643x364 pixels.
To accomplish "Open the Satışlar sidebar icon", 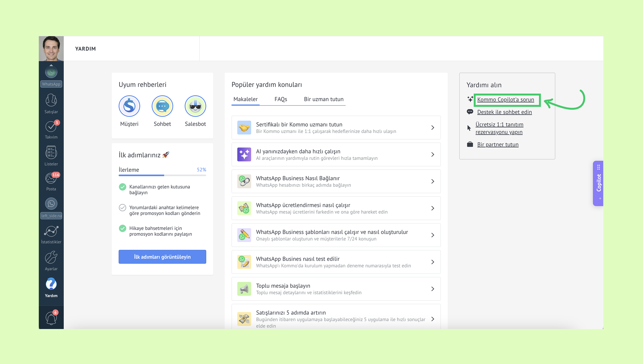I will pyautogui.click(x=51, y=100).
